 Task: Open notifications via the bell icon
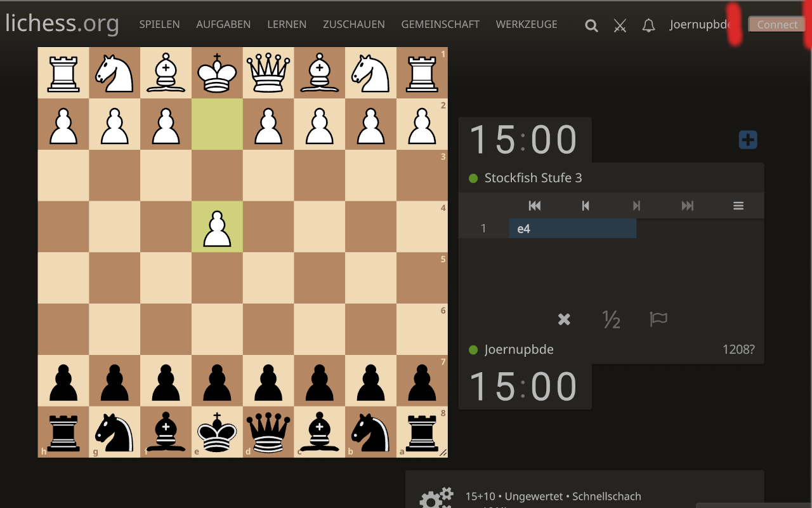pos(648,25)
